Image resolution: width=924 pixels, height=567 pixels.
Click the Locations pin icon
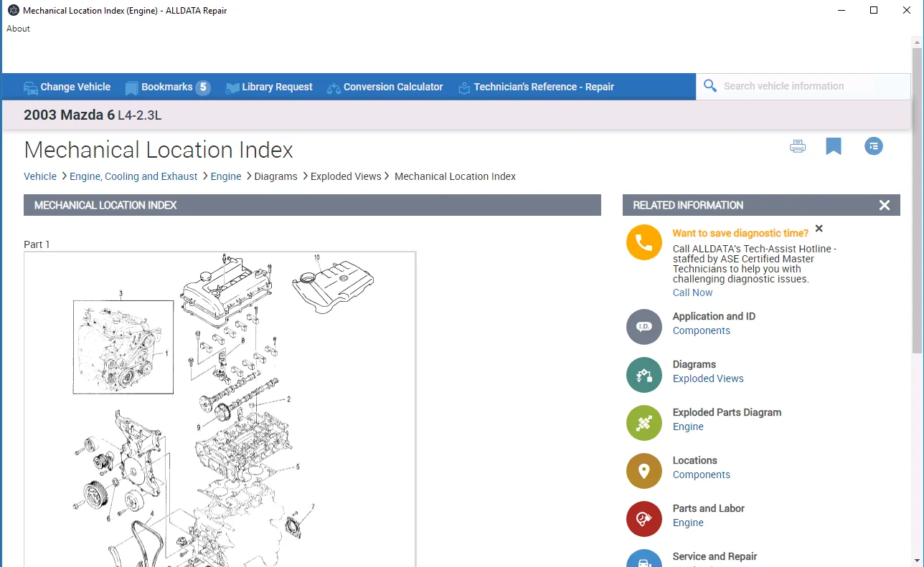(644, 471)
